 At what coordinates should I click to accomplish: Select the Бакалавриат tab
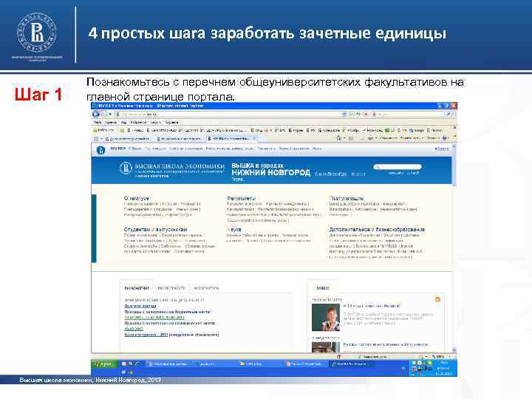click(137, 288)
